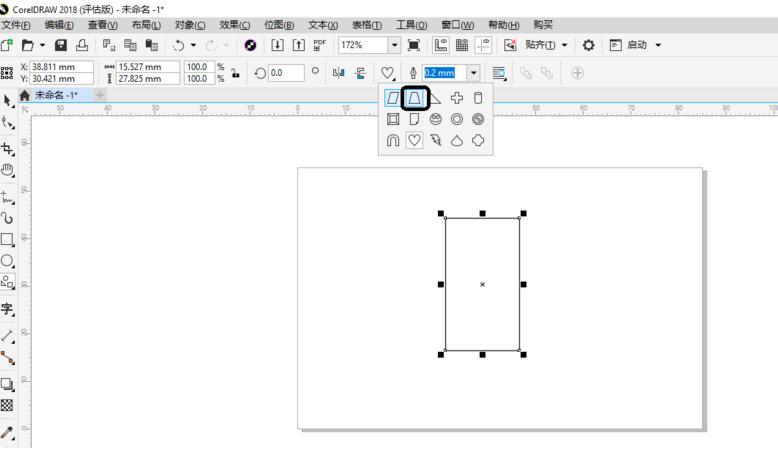778x459 pixels.
Task: Select the Rectangle tool in the toolbox
Action: [x=9, y=240]
